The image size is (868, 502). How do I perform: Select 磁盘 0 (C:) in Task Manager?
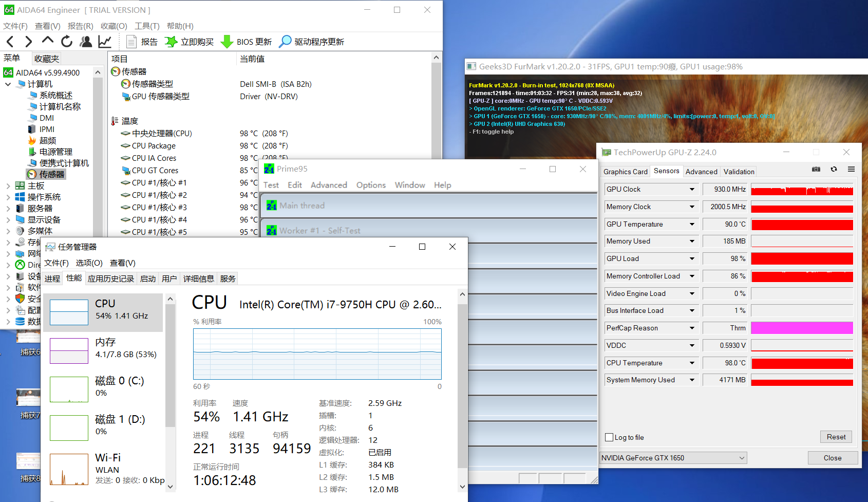pos(103,388)
